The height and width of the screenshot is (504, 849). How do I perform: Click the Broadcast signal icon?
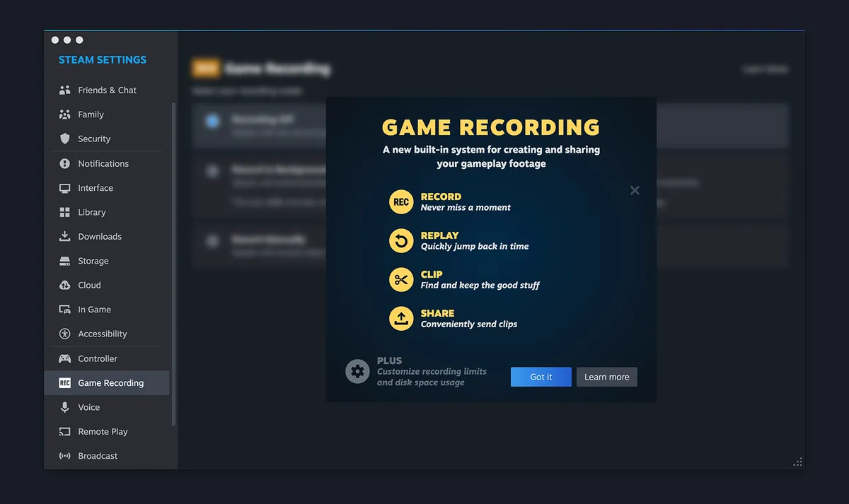64,456
